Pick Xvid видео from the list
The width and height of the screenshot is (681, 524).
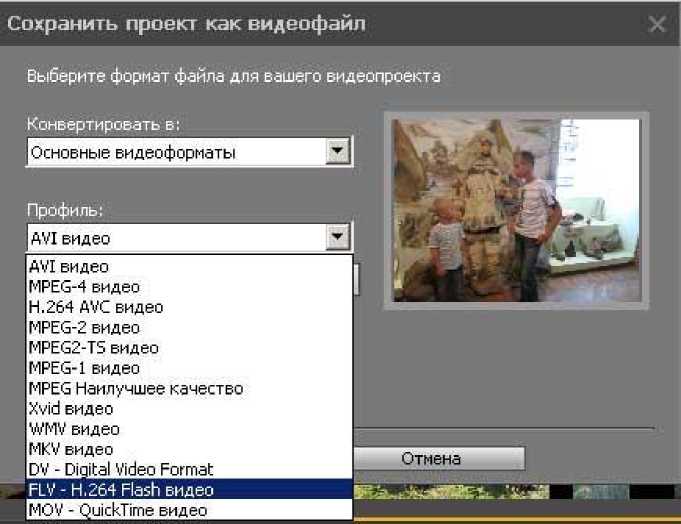pyautogui.click(x=189, y=409)
